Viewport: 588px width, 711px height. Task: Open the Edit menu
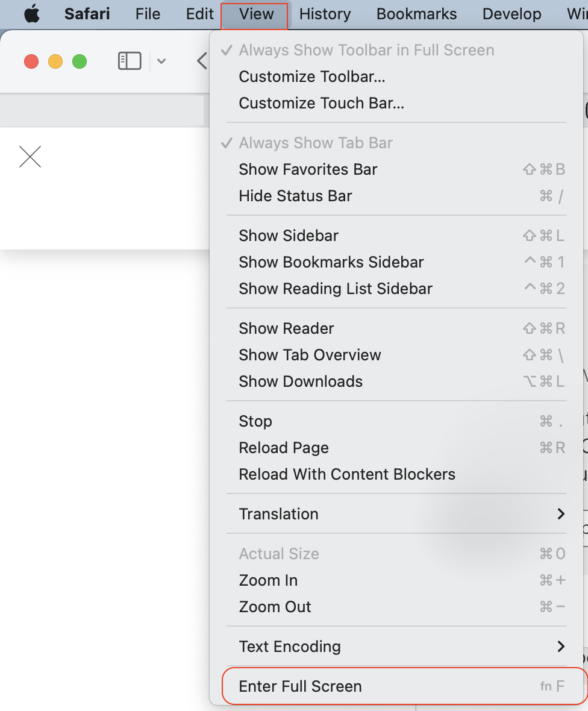point(199,14)
